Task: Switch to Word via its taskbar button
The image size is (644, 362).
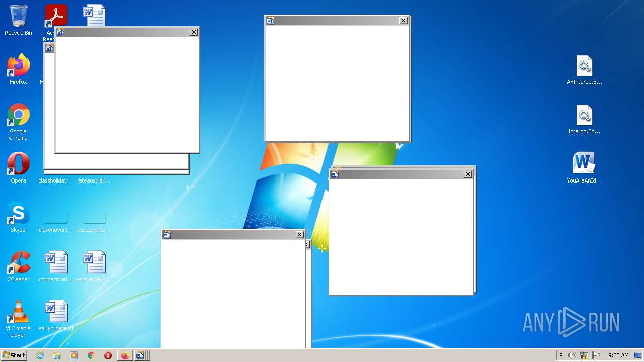Action: pos(140,355)
